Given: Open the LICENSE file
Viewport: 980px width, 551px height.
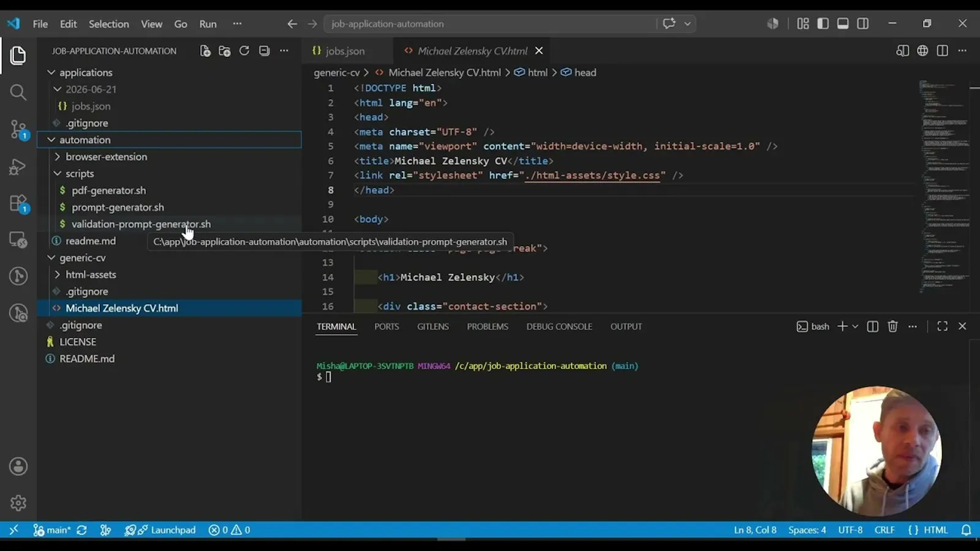Looking at the screenshot, I should (78, 342).
